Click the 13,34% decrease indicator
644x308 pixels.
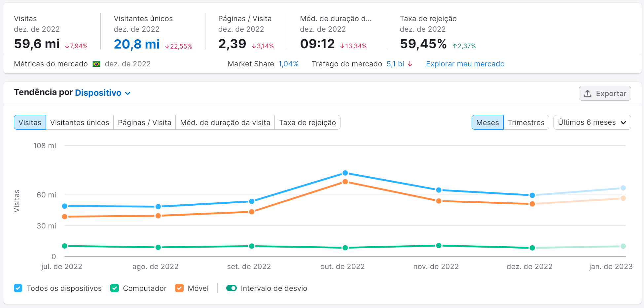point(353,46)
